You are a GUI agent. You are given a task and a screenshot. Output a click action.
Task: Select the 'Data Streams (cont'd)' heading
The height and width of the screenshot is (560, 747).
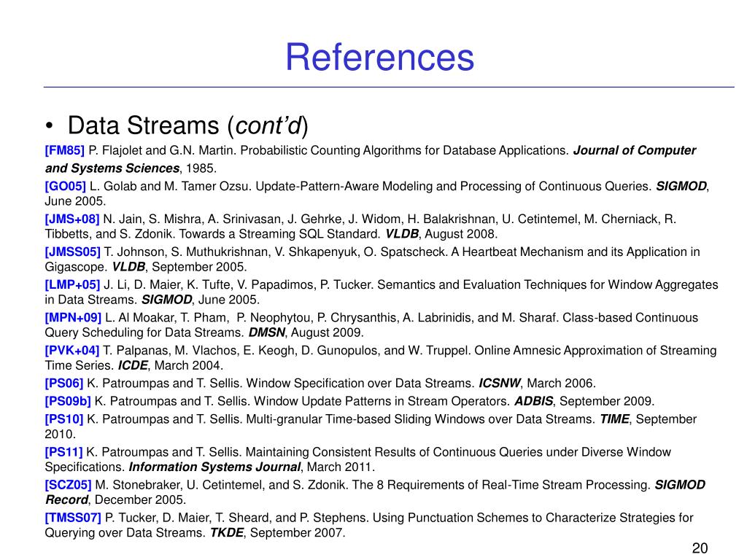tap(187, 125)
